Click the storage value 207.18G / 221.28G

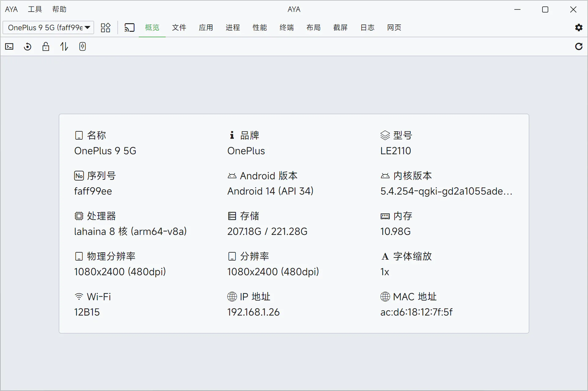click(267, 232)
